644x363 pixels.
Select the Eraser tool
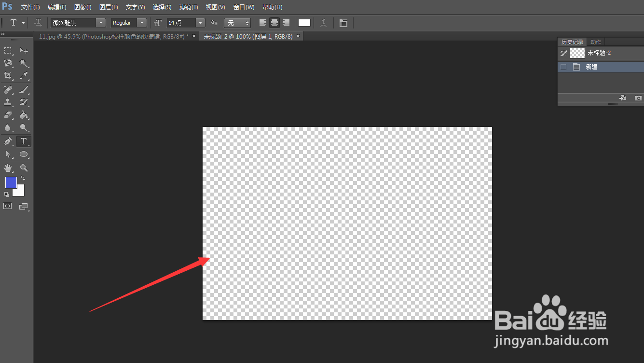tap(8, 115)
